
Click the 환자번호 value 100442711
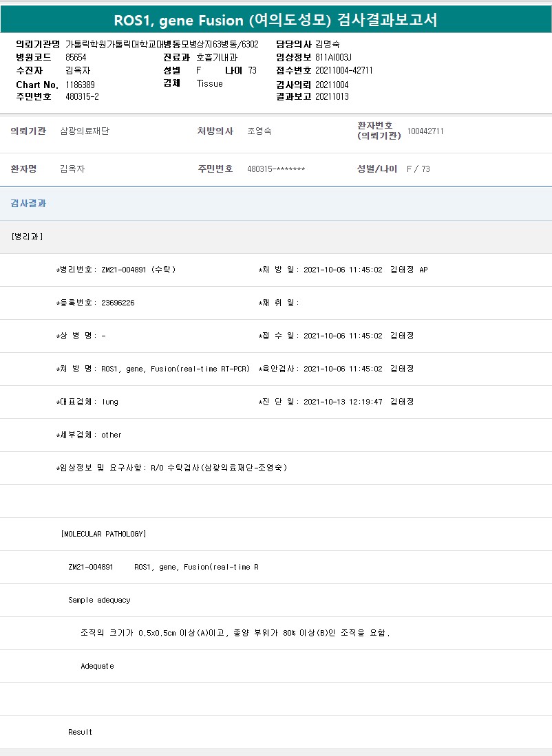[425, 131]
